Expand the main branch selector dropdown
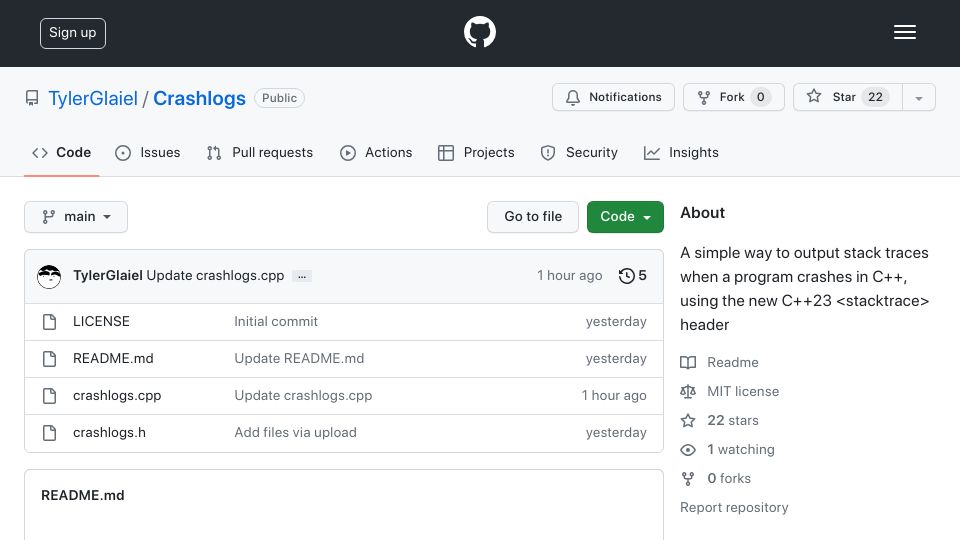Image resolution: width=960 pixels, height=540 pixels. click(x=76, y=217)
